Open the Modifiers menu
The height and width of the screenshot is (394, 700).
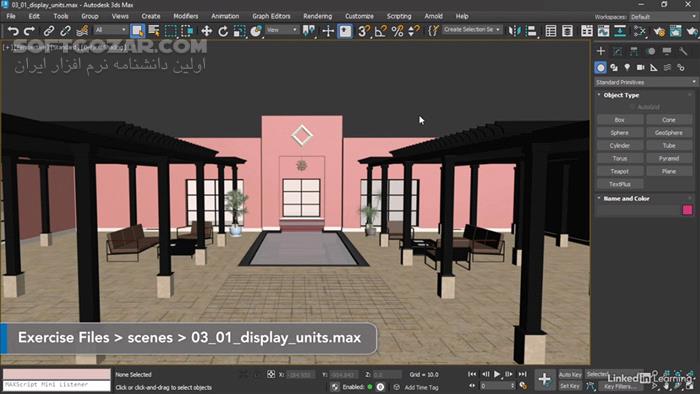(x=186, y=16)
